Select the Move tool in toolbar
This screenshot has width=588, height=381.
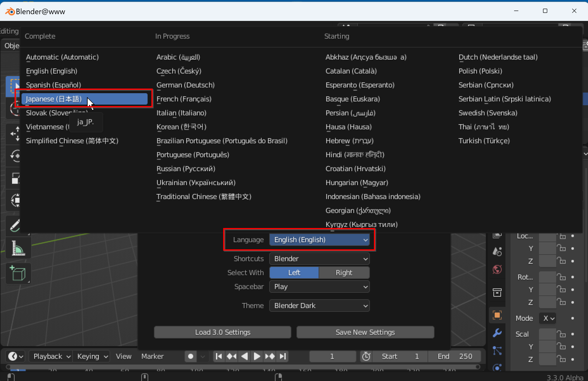point(15,134)
